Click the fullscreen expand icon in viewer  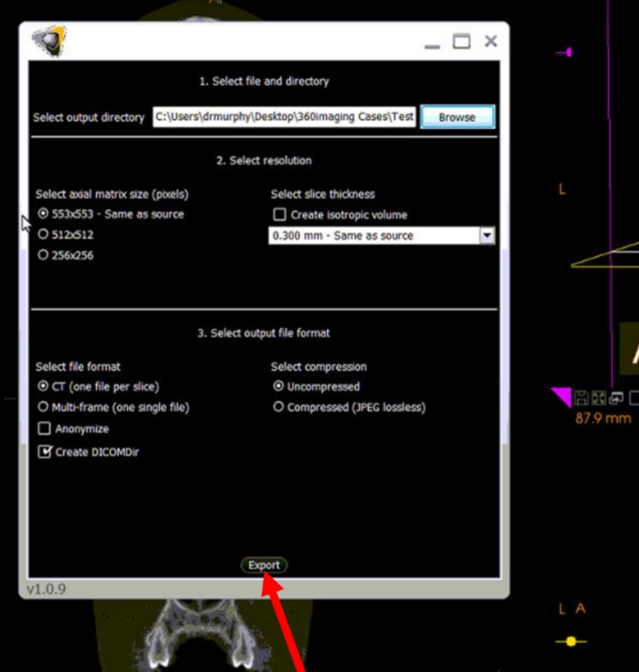point(598,398)
